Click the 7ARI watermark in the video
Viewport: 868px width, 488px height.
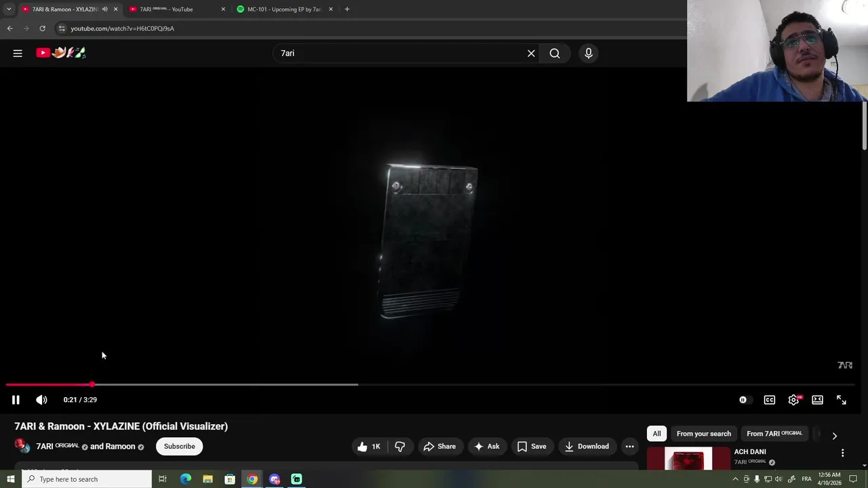click(845, 365)
